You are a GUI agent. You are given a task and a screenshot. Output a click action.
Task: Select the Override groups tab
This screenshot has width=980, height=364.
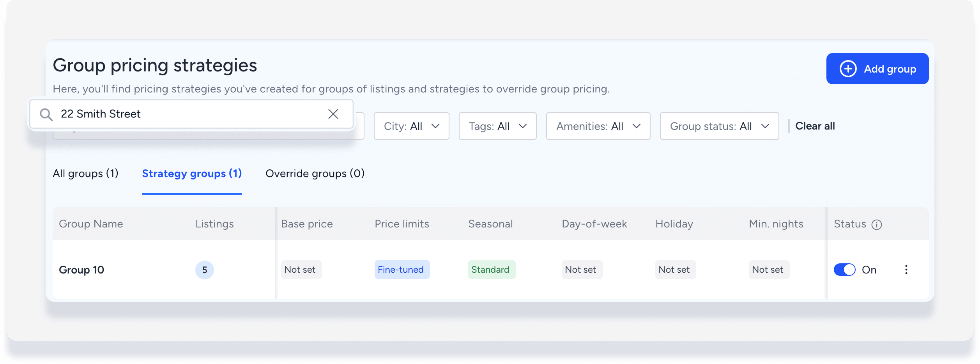point(315,174)
